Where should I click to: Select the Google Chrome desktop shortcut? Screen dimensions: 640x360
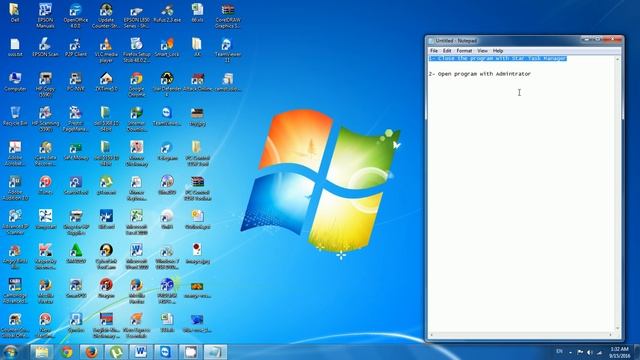point(136,85)
